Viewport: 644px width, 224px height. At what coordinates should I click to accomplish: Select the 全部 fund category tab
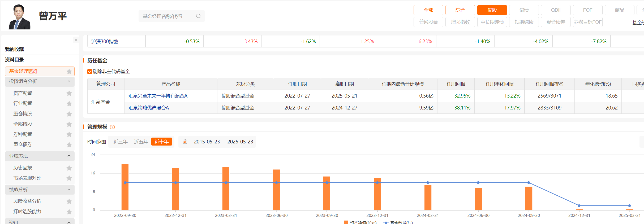(x=428, y=10)
